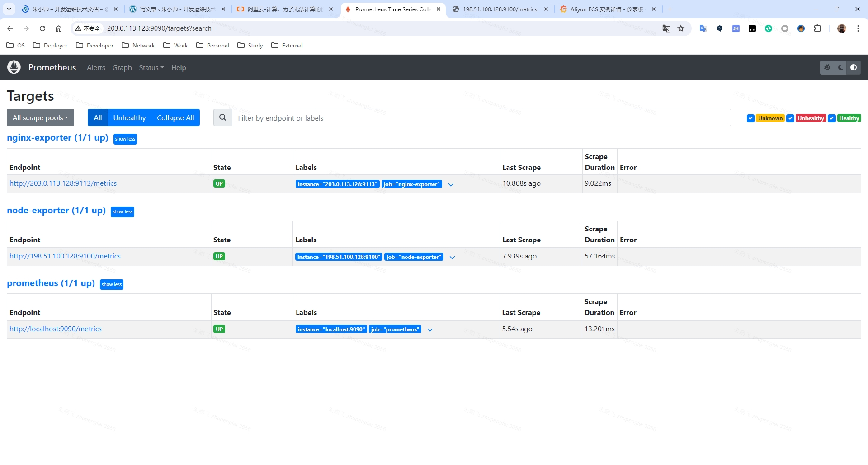Click the translate page icon
868x465 pixels.
[666, 28]
